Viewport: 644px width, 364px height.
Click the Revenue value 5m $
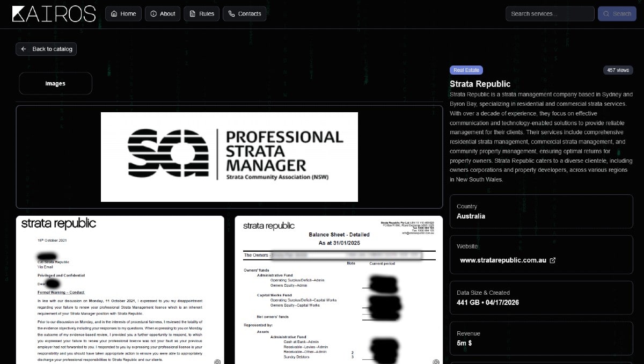pyautogui.click(x=465, y=343)
